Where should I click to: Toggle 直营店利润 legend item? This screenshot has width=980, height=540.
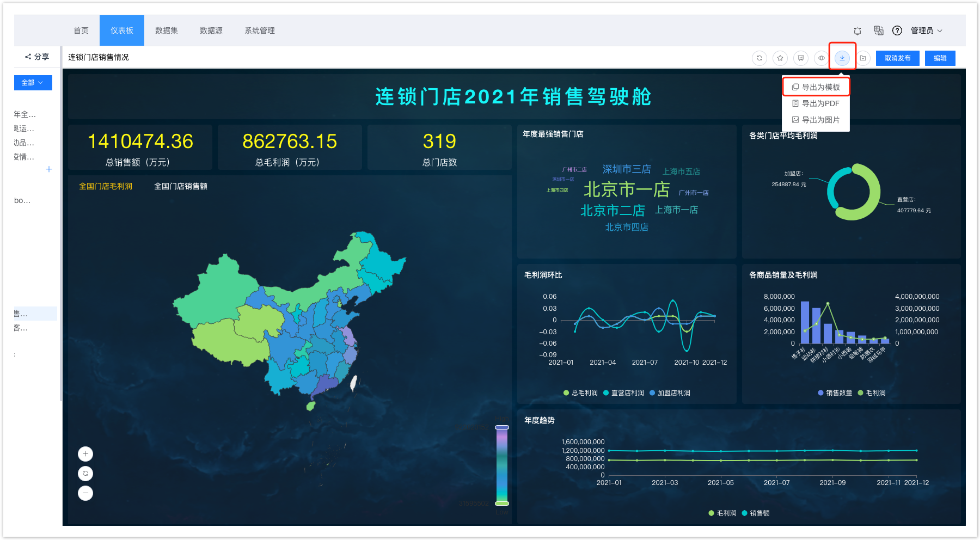[x=623, y=393]
